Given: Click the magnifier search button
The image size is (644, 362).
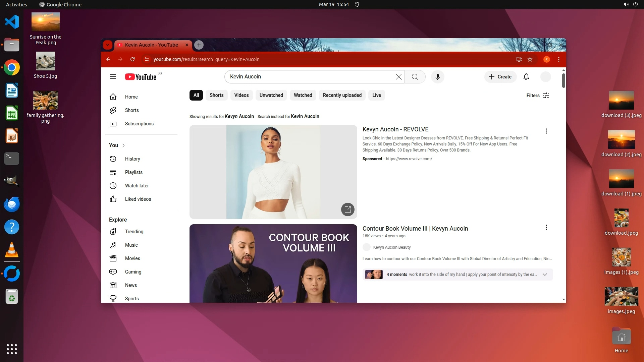Looking at the screenshot, I should click(x=415, y=77).
